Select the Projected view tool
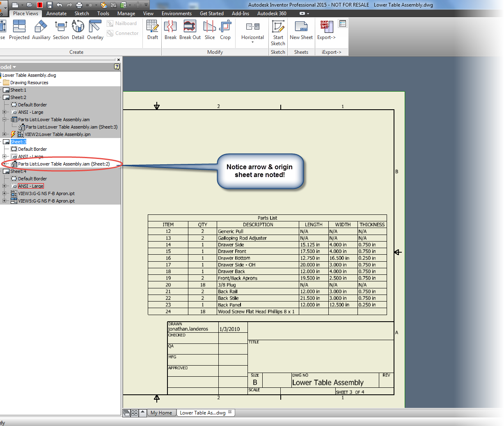 click(19, 29)
